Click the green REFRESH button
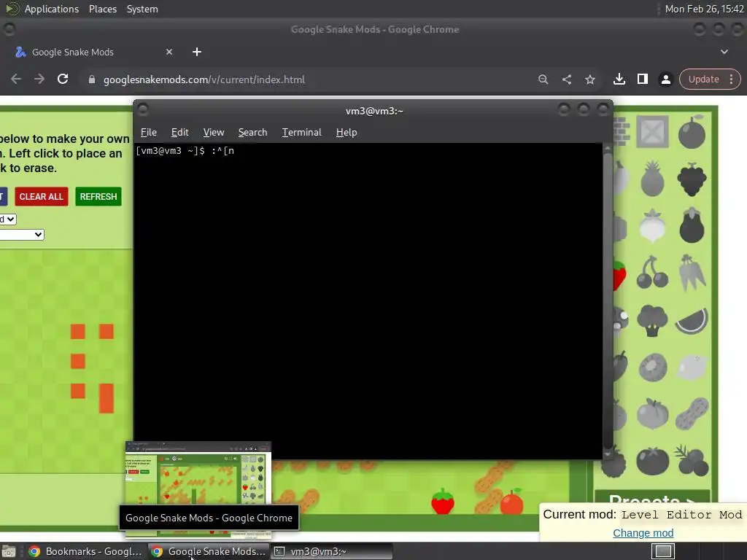Viewport: 747px width, 560px height. coord(98,197)
